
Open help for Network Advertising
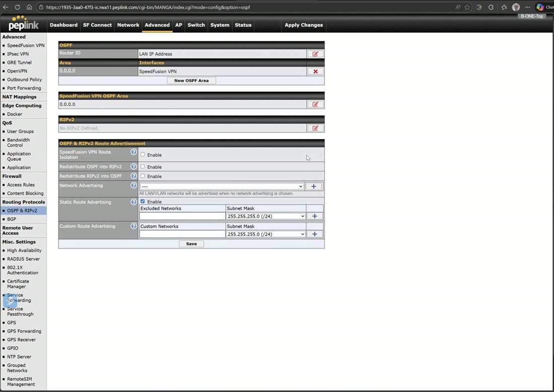point(133,185)
